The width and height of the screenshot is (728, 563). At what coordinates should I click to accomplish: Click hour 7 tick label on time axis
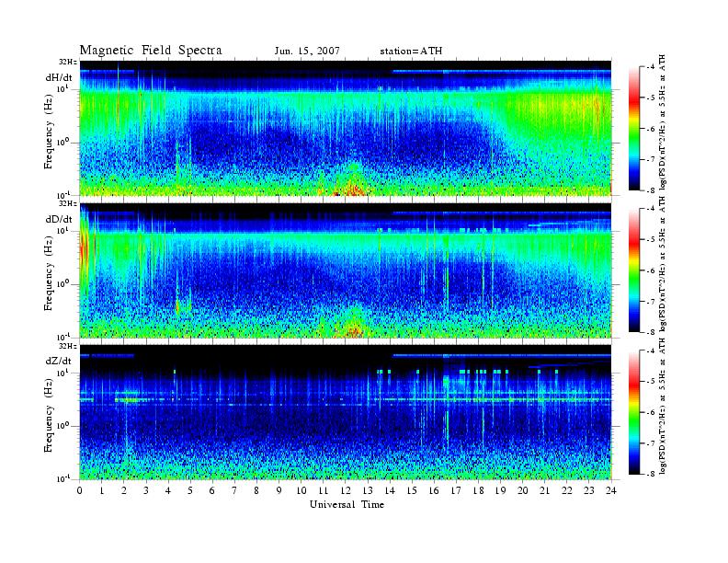(234, 491)
